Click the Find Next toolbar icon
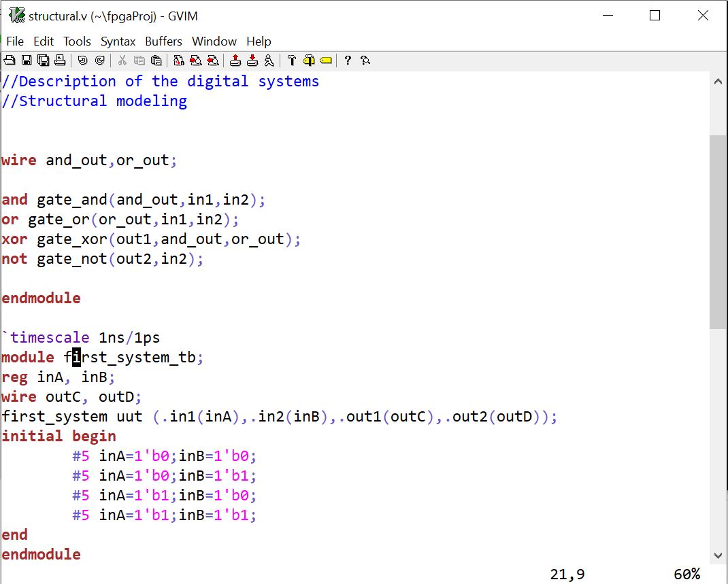Screen dimensions: 728x584 tap(195, 61)
